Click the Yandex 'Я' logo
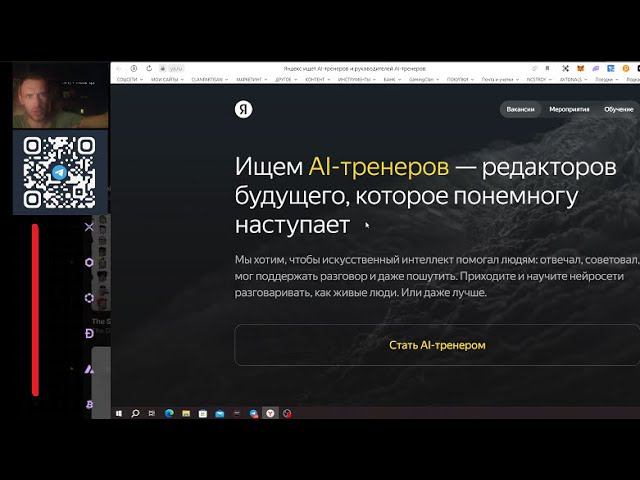640x480 pixels. point(243,109)
